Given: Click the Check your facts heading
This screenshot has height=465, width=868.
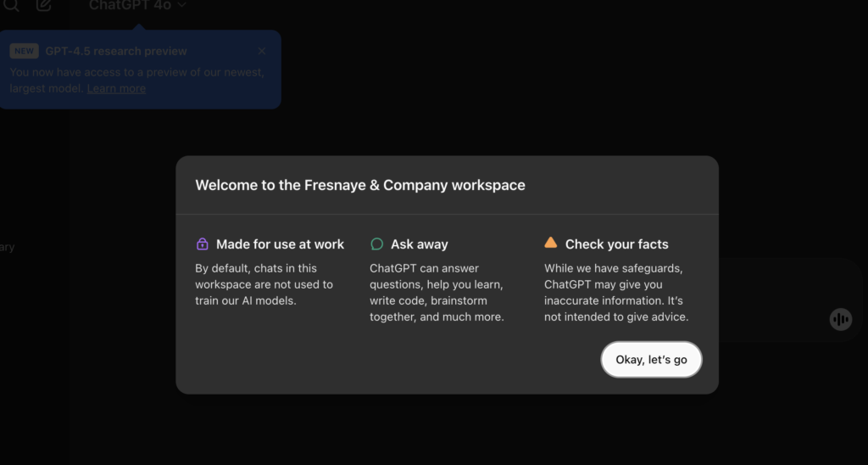Looking at the screenshot, I should click(x=616, y=244).
